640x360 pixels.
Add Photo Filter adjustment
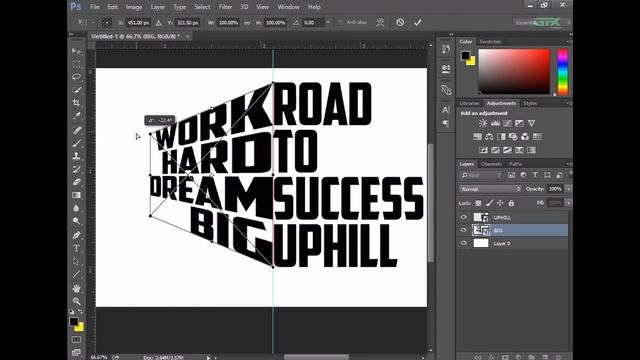(x=513, y=137)
